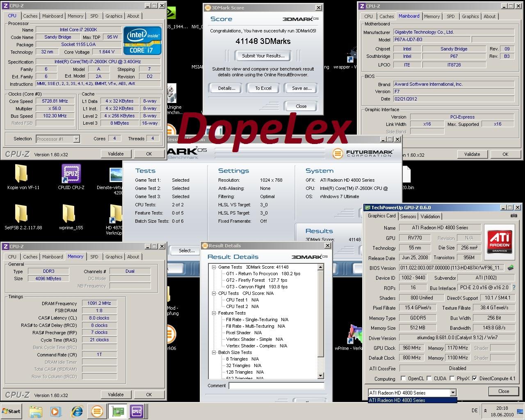
Task: Select the wPrime shortcut icon on desktop
Action: click(355, 335)
